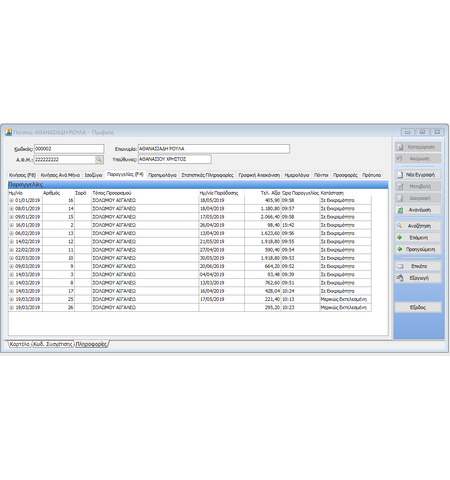
Task: Click the Ανανέωση refresh button
Action: 418,210
